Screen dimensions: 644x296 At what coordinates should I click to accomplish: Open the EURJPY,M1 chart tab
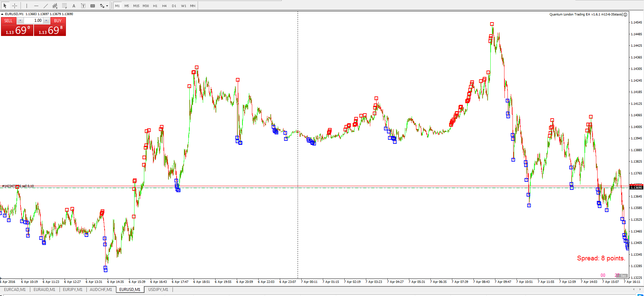coord(73,290)
